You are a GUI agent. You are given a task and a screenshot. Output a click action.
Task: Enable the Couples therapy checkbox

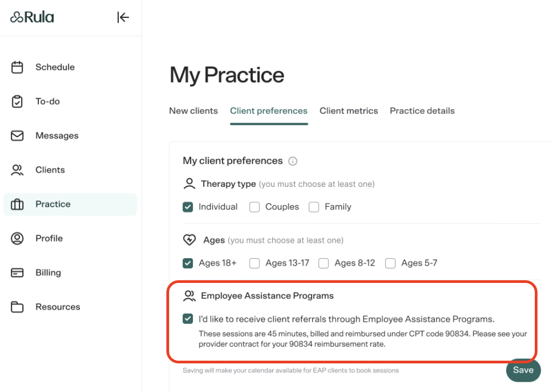[x=254, y=207]
